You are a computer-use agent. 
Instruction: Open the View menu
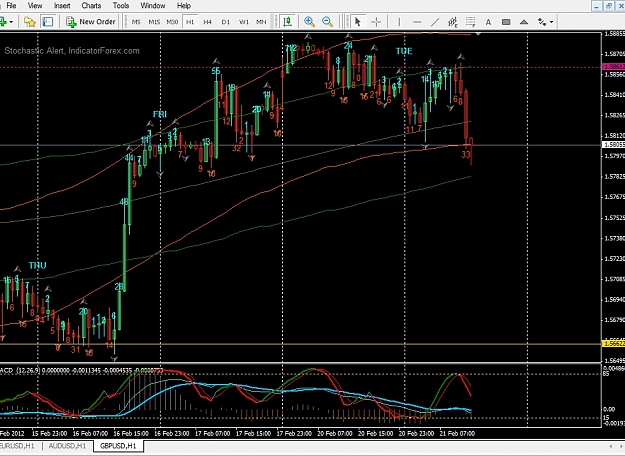click(35, 6)
